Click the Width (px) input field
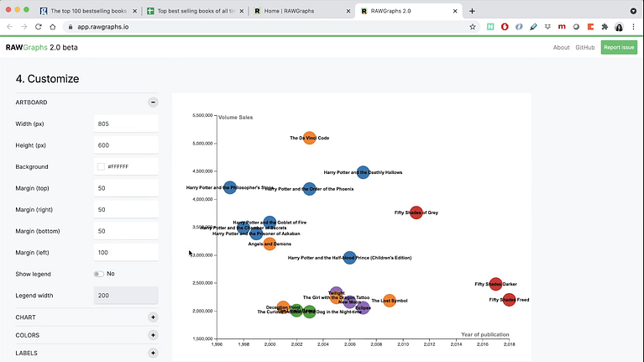Viewport: 644px width, 362px height. (126, 124)
